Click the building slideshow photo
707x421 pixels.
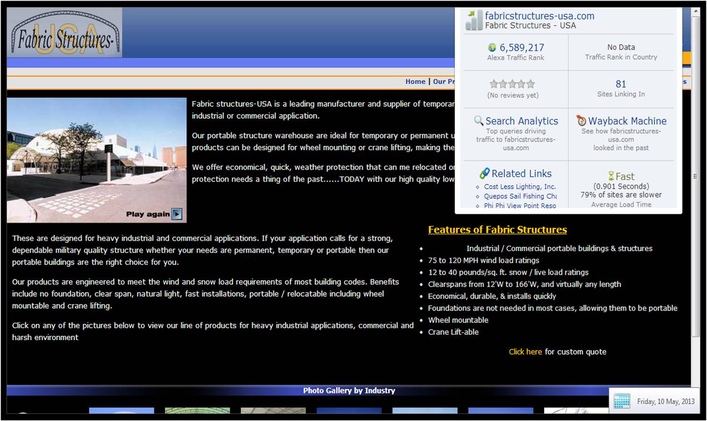click(x=96, y=160)
